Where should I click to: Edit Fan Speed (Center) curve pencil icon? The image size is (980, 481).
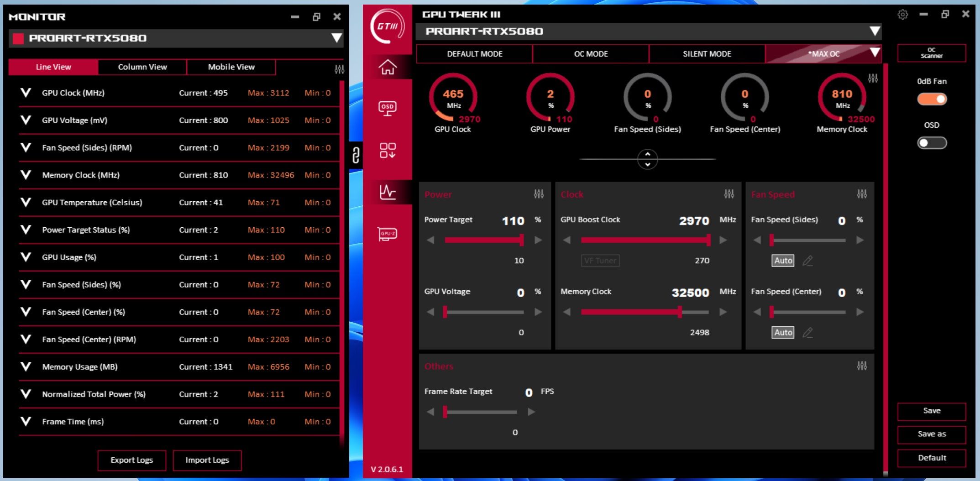click(807, 333)
